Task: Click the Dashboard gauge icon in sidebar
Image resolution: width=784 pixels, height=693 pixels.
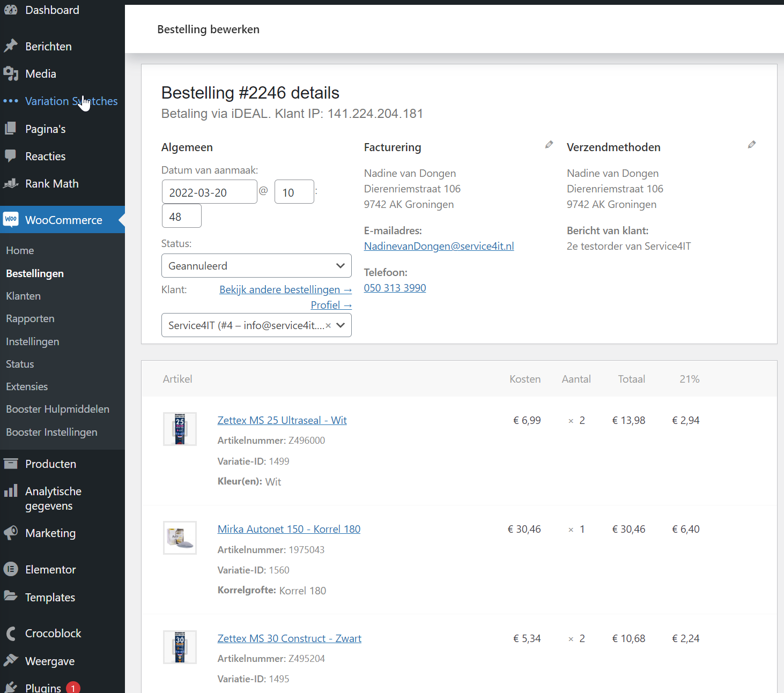Action: (11, 10)
